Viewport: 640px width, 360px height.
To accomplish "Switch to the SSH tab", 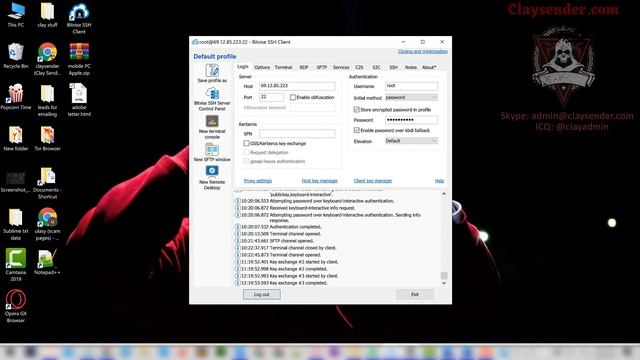I will click(393, 67).
